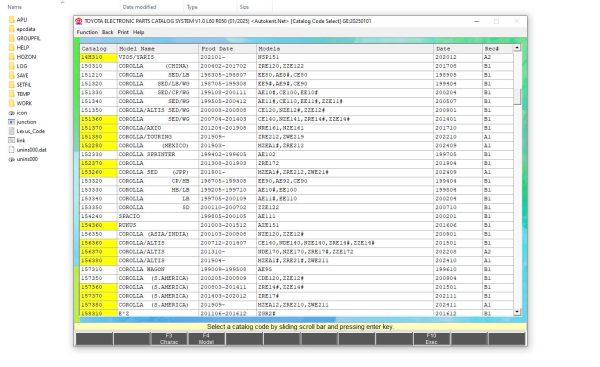The height and width of the screenshot is (367, 600).
Task: Click the explorer Name column header
Action: pos(15,7)
